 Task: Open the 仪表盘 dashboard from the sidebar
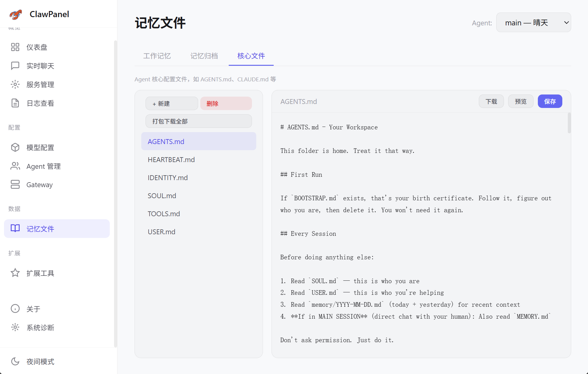click(x=37, y=47)
